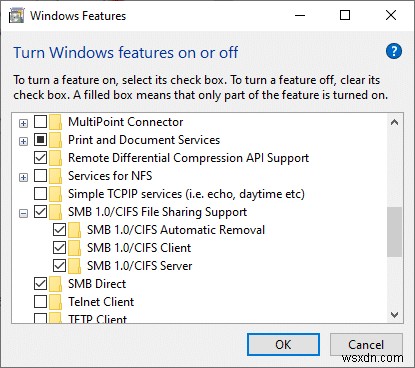415x368 pixels.
Task: Uncheck the SMB 1.0/CIFS Server checkbox
Action: pyautogui.click(x=59, y=266)
